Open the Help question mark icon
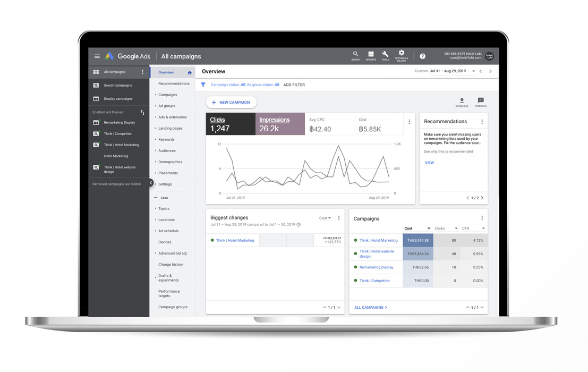This screenshot has height=372, width=588. [423, 56]
